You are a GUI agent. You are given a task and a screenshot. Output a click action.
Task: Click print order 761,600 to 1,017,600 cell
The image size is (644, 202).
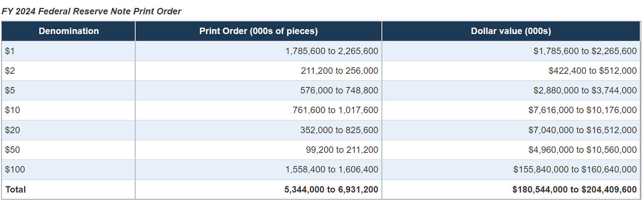335,110
